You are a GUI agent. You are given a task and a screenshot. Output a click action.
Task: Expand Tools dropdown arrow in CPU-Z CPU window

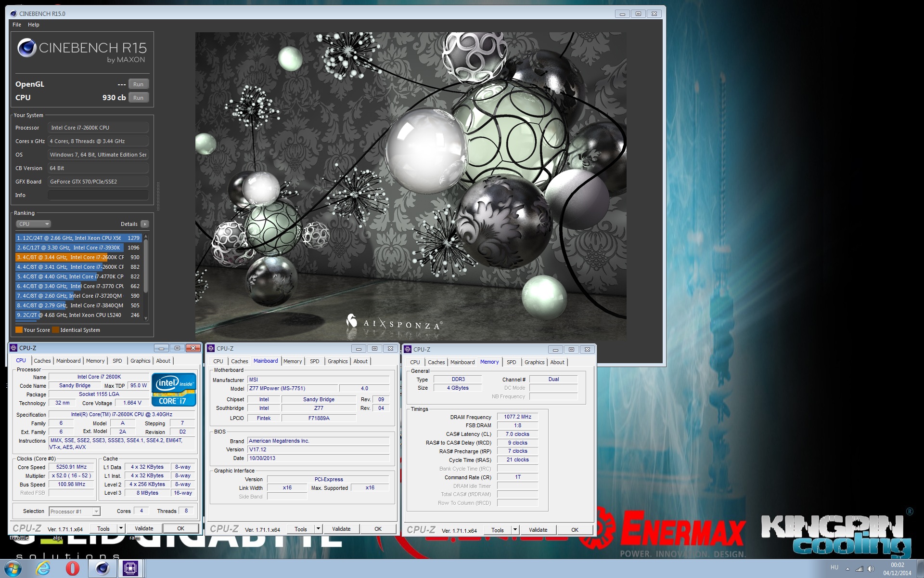click(x=121, y=528)
